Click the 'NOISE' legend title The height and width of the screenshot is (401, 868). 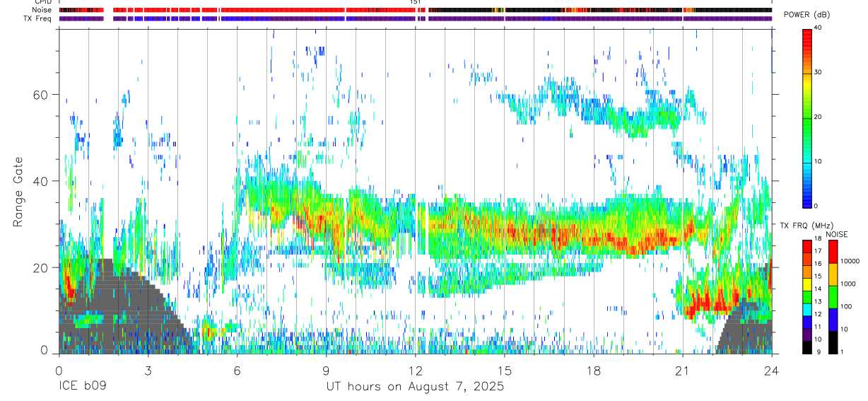836,234
